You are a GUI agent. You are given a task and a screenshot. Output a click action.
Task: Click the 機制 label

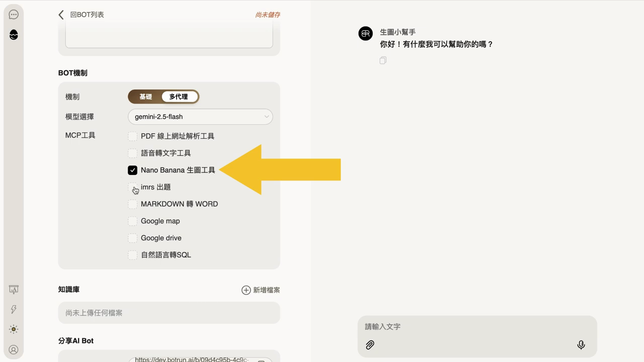pos(72,97)
